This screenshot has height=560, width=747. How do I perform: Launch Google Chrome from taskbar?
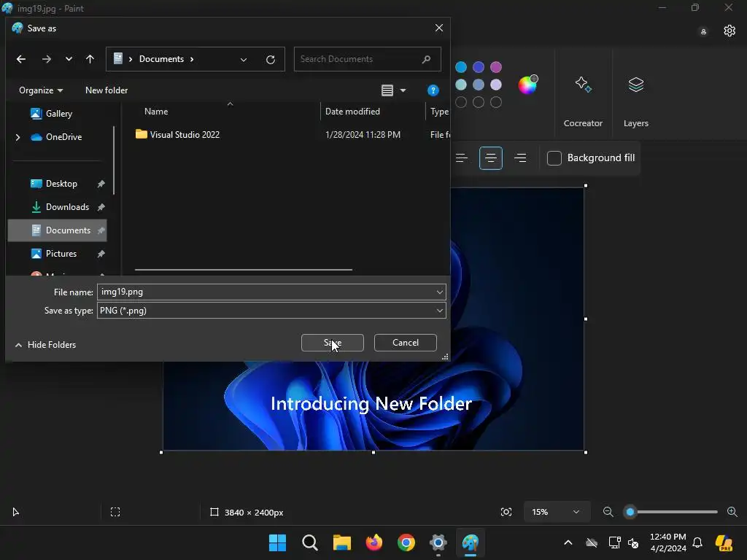tap(406, 542)
